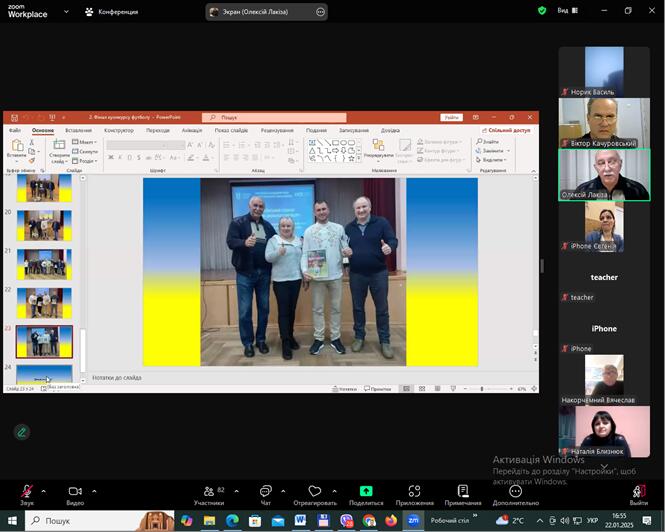The height and width of the screenshot is (532, 665).
Task: Switch to the Переходи ribbon tab
Action: [158, 130]
